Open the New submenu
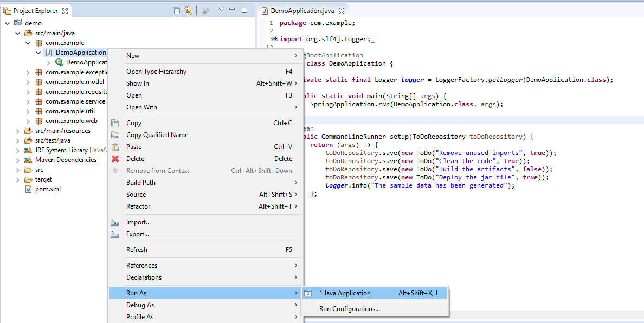Viewport: 644px width, 323px height. (205, 56)
